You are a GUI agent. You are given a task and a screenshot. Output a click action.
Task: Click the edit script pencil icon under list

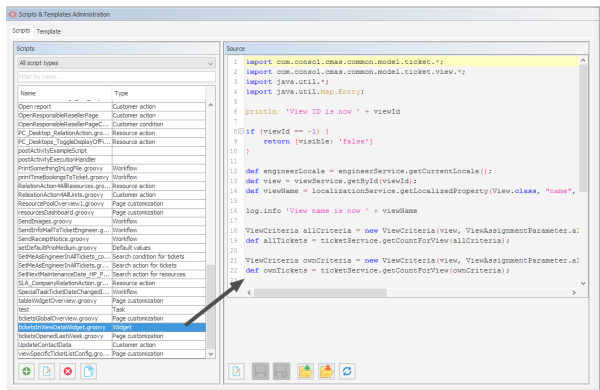47,371
